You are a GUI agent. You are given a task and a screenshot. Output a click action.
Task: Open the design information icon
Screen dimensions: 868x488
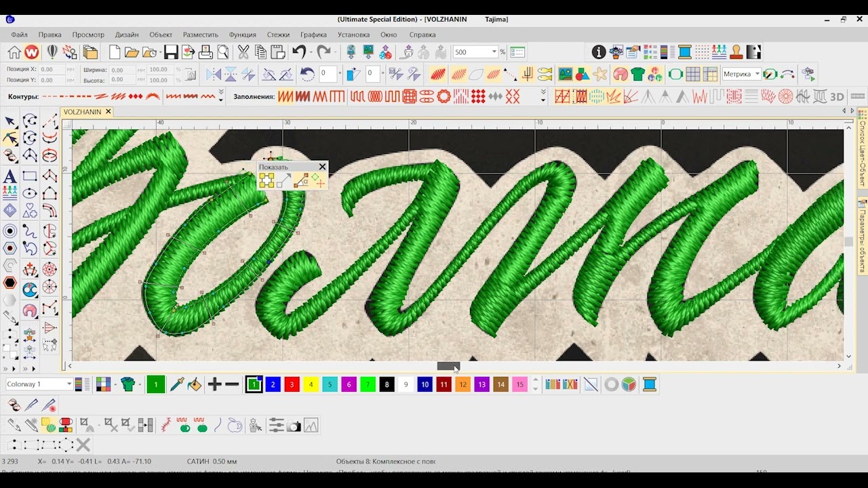click(x=599, y=52)
